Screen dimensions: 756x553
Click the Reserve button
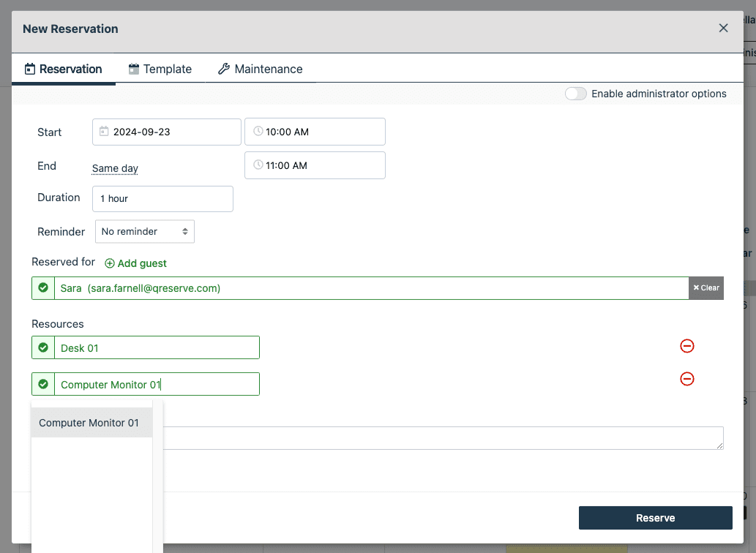pyautogui.click(x=655, y=518)
